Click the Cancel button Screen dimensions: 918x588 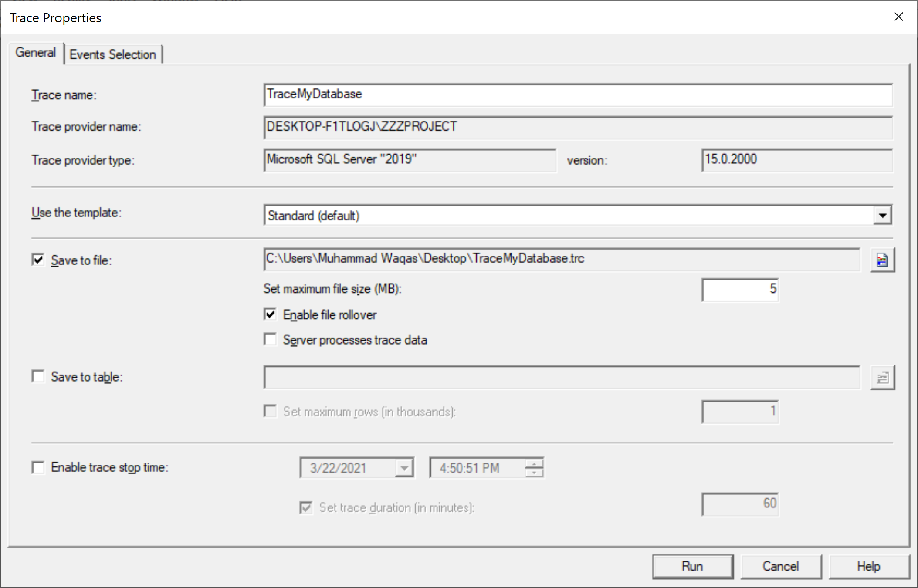coord(780,566)
